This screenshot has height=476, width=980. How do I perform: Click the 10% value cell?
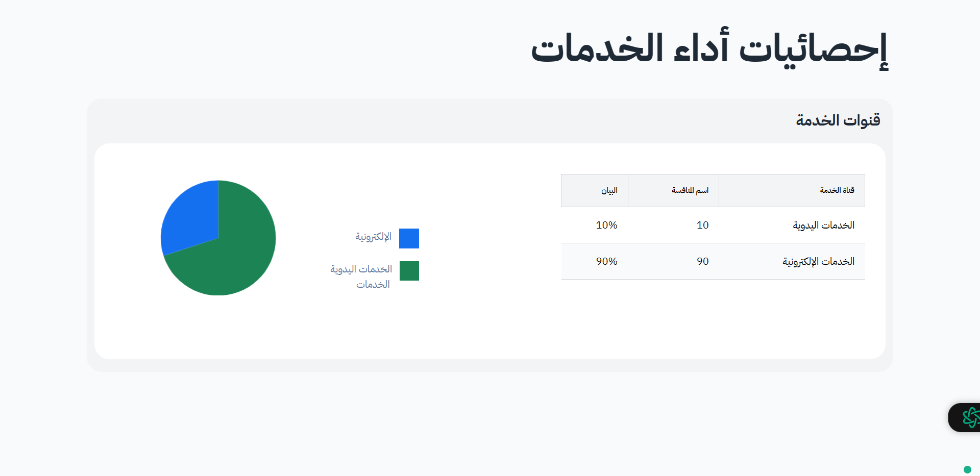point(606,225)
